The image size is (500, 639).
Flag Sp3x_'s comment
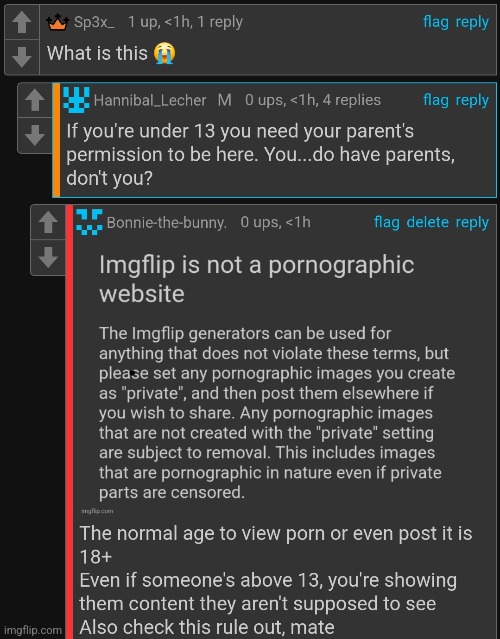point(436,22)
